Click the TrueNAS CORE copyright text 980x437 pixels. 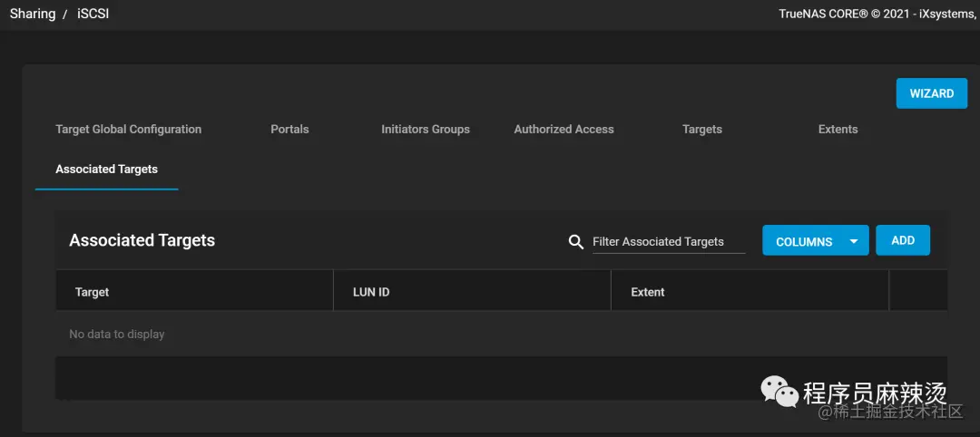pyautogui.click(x=878, y=14)
